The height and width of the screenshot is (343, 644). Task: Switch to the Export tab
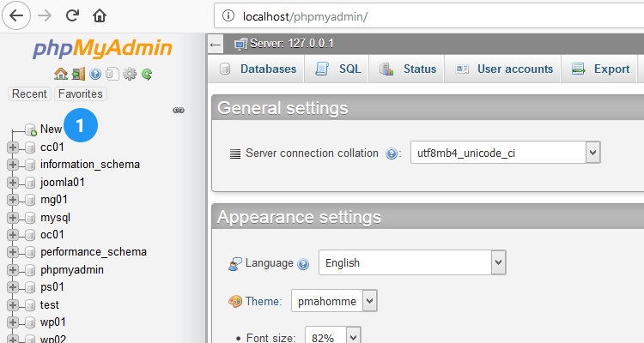599,69
